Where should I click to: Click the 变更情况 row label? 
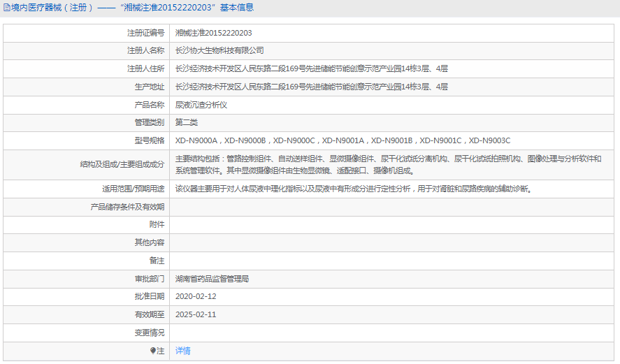[x=150, y=333]
